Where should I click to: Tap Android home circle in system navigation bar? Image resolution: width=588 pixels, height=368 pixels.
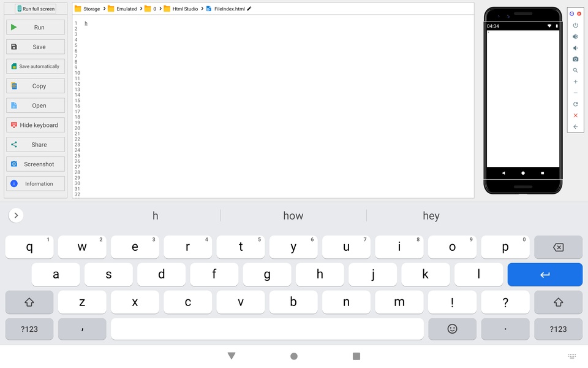[294, 356]
